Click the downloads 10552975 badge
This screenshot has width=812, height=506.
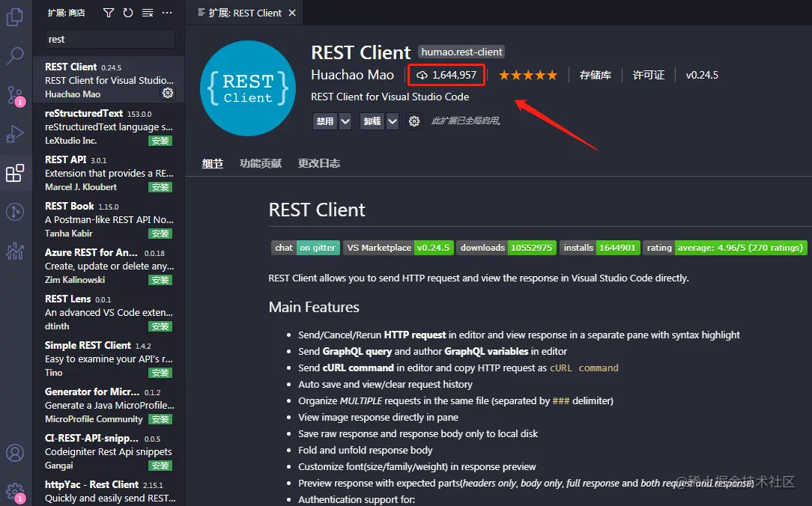pyautogui.click(x=507, y=248)
